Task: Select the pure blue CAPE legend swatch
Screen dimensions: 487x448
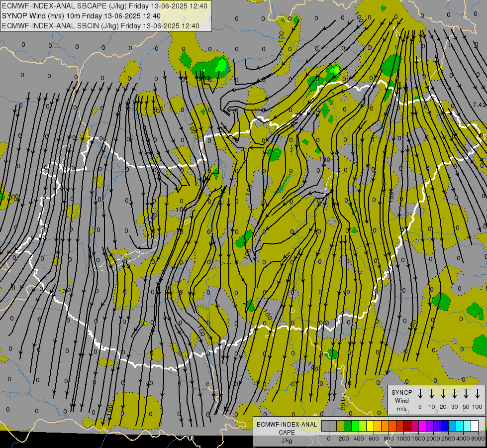Action: (x=445, y=426)
